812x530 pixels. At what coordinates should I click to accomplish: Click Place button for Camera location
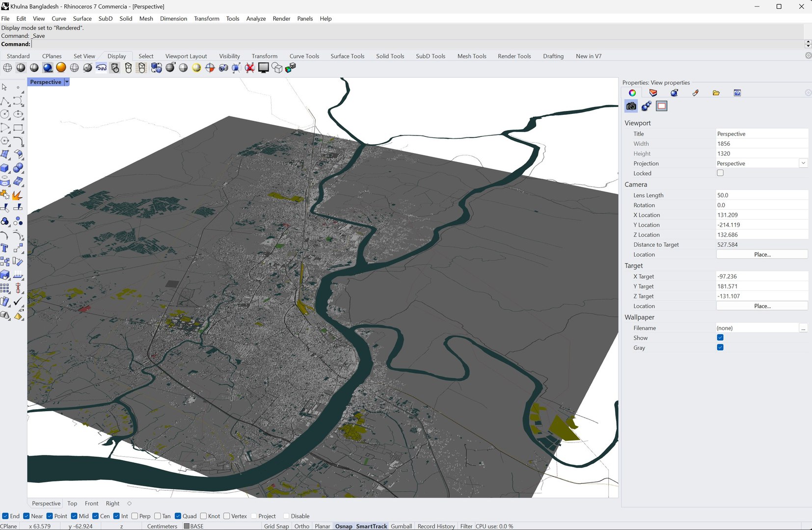[x=762, y=254]
